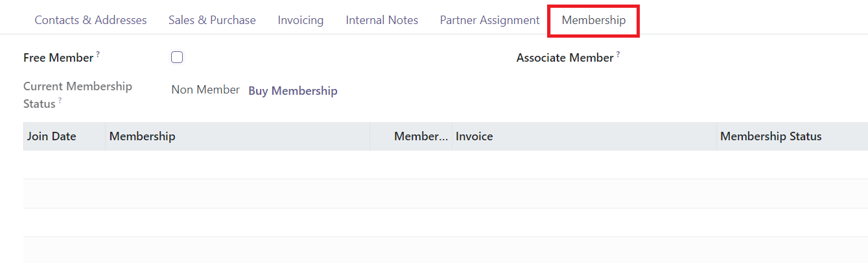The width and height of the screenshot is (868, 263).
Task: Click the Membership column header in the table
Action: 143,136
